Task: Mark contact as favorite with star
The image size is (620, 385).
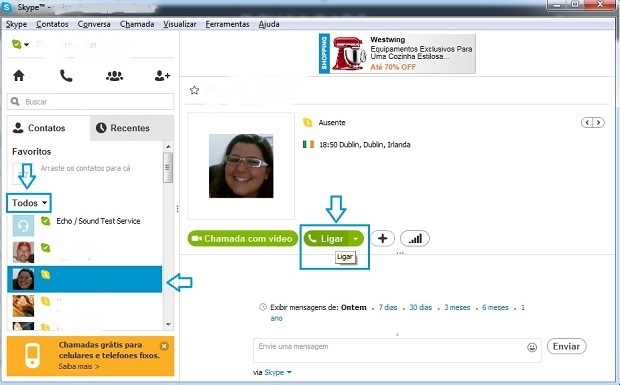Action: [x=194, y=90]
